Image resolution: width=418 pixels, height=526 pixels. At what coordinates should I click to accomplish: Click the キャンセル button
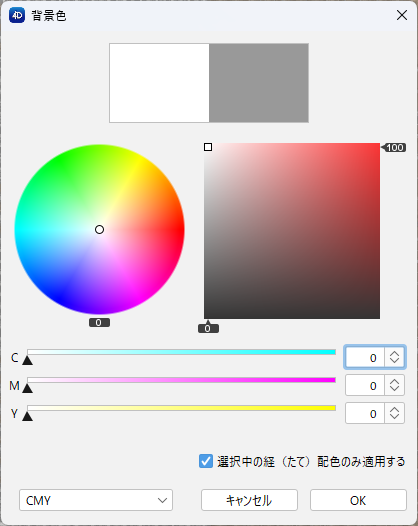[249, 500]
